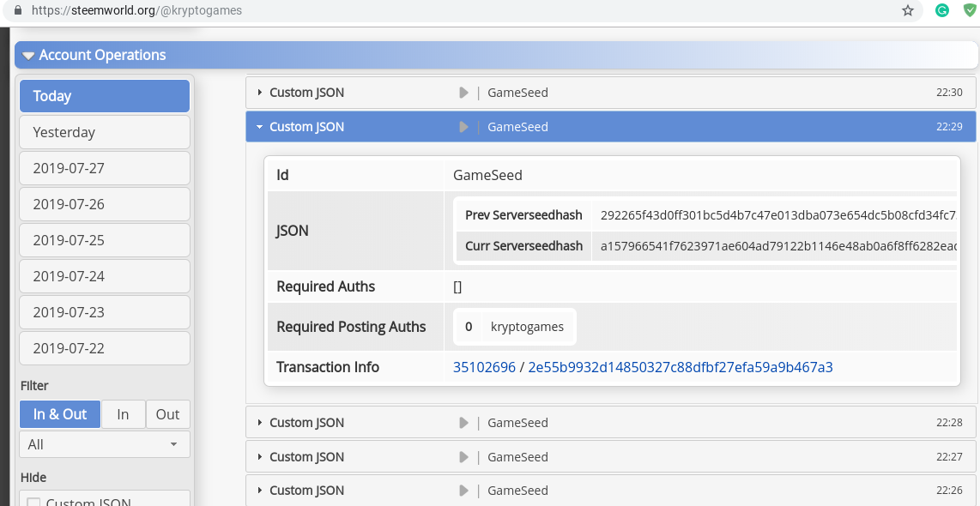
Task: Switch the filter to In only
Action: pyautogui.click(x=123, y=414)
